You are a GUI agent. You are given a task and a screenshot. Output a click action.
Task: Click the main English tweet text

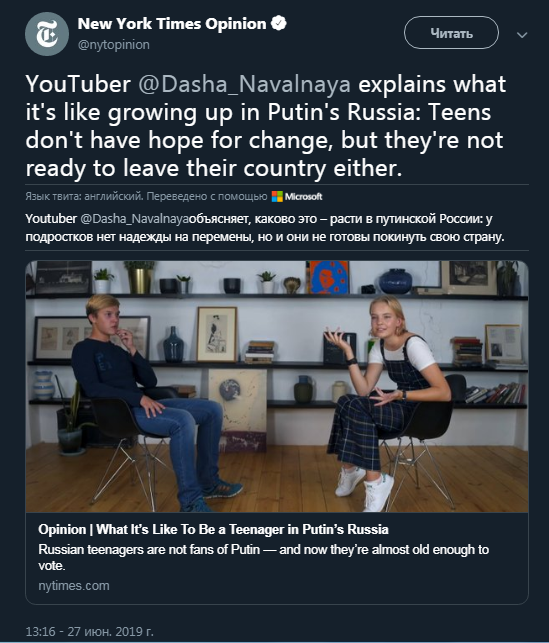click(x=266, y=126)
